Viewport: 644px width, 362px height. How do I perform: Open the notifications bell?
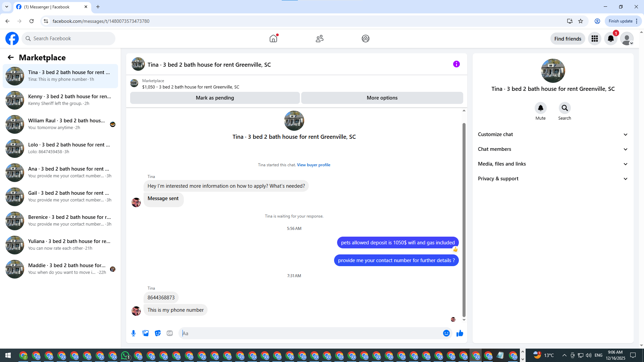pyautogui.click(x=611, y=39)
